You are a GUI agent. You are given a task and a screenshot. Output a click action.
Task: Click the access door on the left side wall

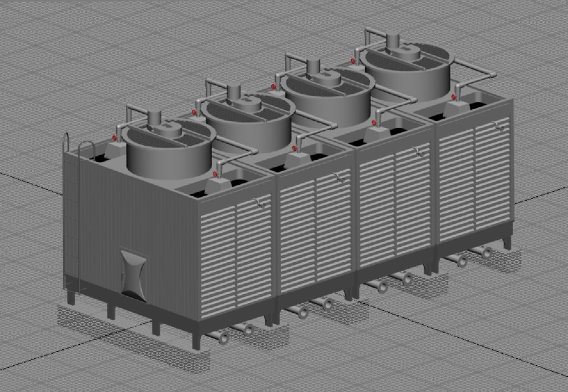(134, 275)
